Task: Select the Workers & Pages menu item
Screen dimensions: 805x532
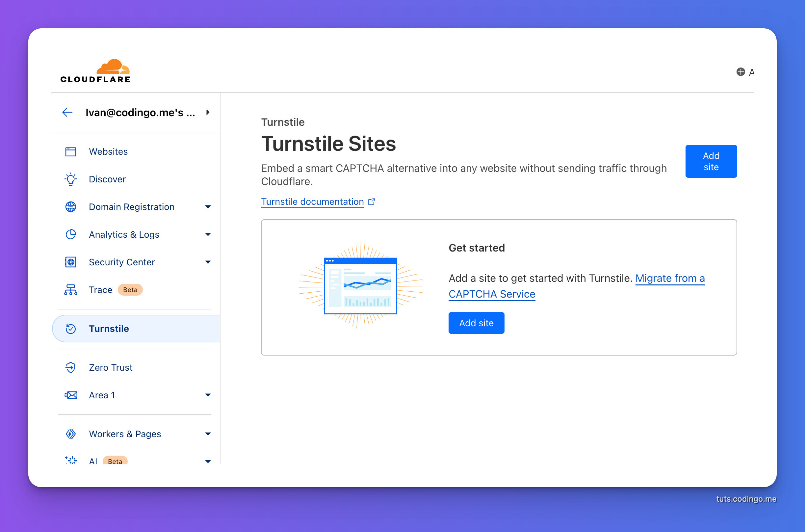Action: (x=136, y=434)
